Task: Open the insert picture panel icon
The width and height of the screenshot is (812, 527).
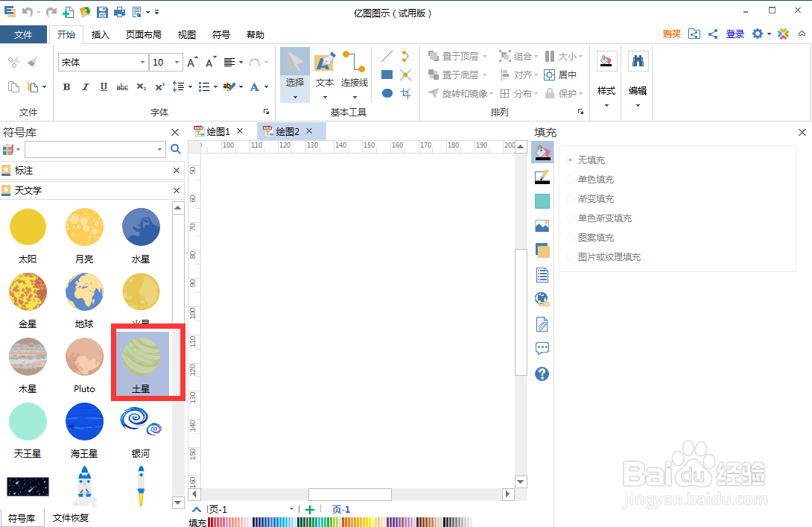Action: pos(542,225)
